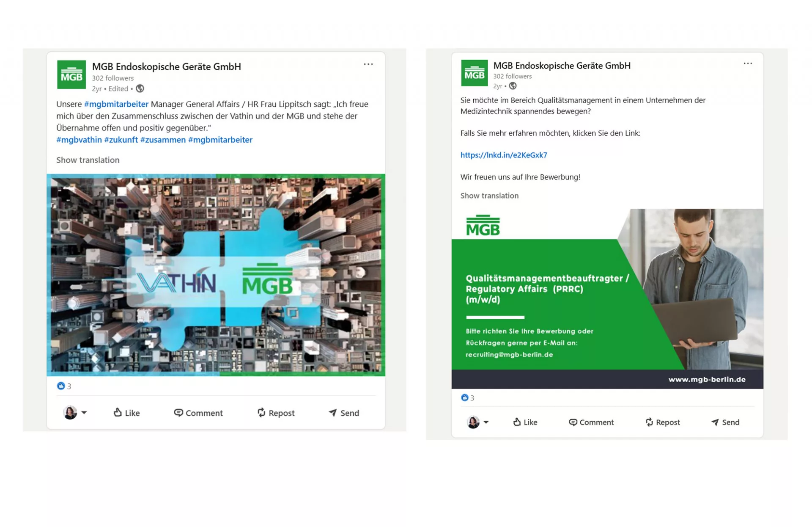
Task: View reactions count on left post
Action: click(64, 386)
